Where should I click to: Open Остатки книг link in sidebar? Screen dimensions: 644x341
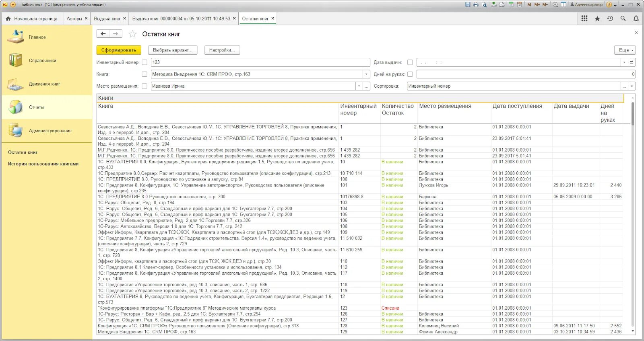pyautogui.click(x=23, y=152)
